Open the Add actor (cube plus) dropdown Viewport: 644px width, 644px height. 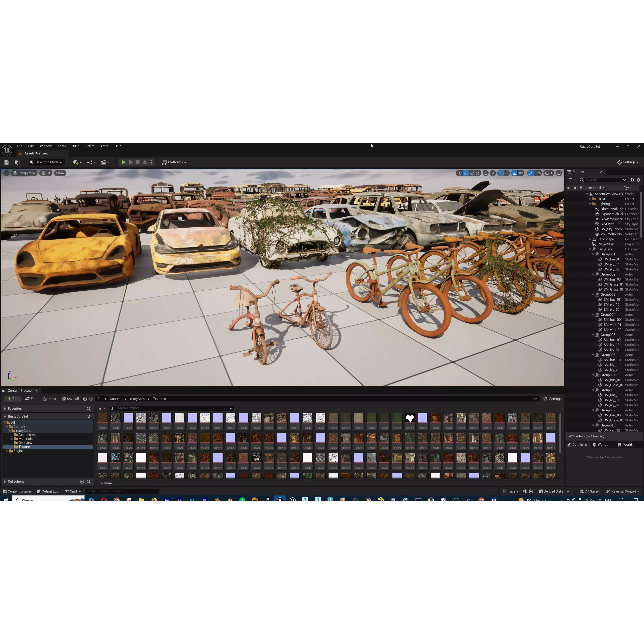tap(77, 162)
